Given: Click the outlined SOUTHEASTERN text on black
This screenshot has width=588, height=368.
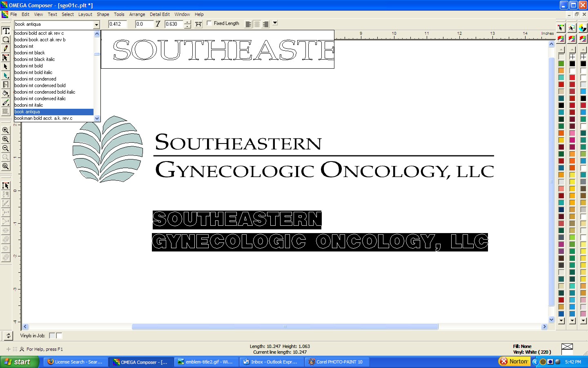Looking at the screenshot, I should (x=237, y=220).
